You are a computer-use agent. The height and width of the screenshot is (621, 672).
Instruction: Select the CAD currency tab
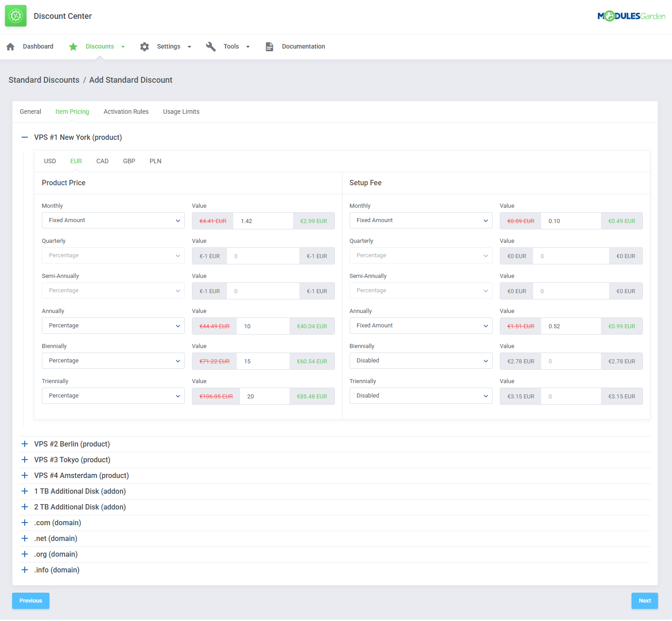(x=102, y=161)
